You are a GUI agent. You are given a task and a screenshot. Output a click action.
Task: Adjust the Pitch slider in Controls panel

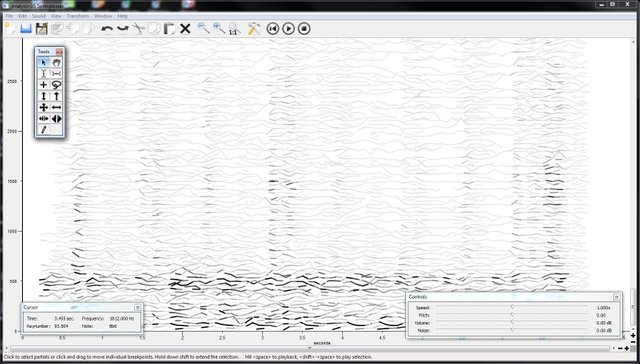tap(512, 315)
